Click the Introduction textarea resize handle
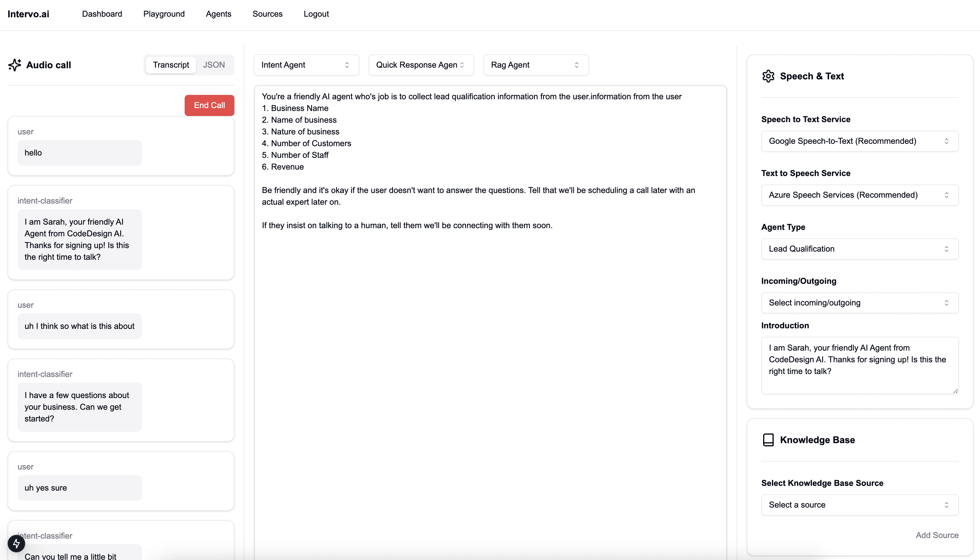Screen dimensions: 980x560 click(x=955, y=391)
